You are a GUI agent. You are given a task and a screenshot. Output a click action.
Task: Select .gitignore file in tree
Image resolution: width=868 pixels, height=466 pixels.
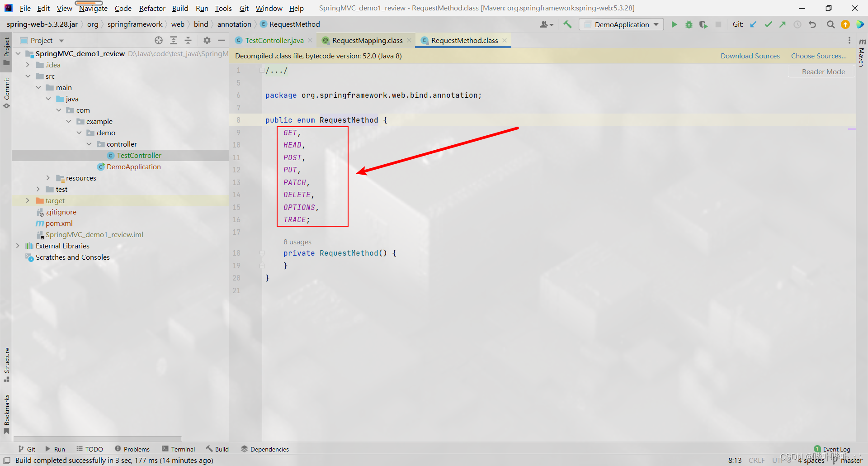pyautogui.click(x=61, y=212)
